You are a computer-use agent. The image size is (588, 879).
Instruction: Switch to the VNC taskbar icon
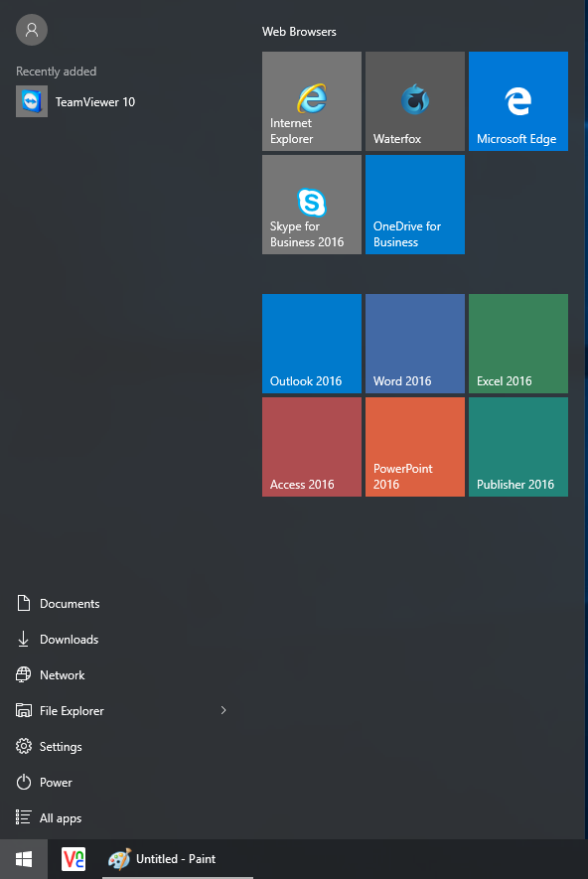point(73,859)
